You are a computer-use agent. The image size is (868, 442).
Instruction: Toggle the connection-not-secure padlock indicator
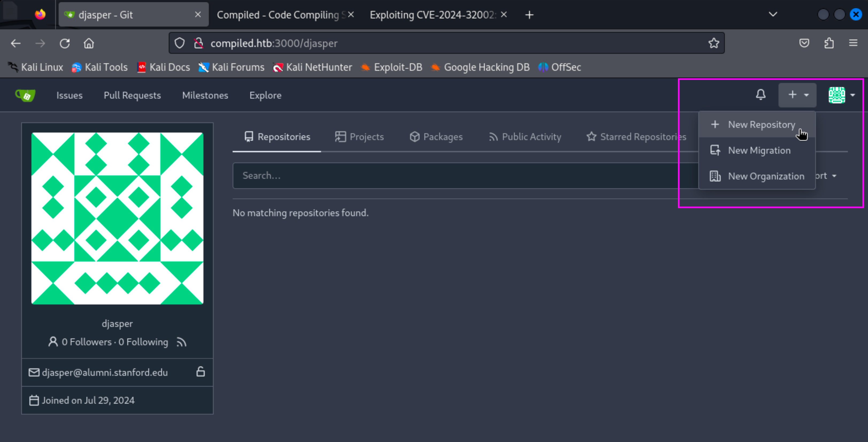pyautogui.click(x=199, y=43)
